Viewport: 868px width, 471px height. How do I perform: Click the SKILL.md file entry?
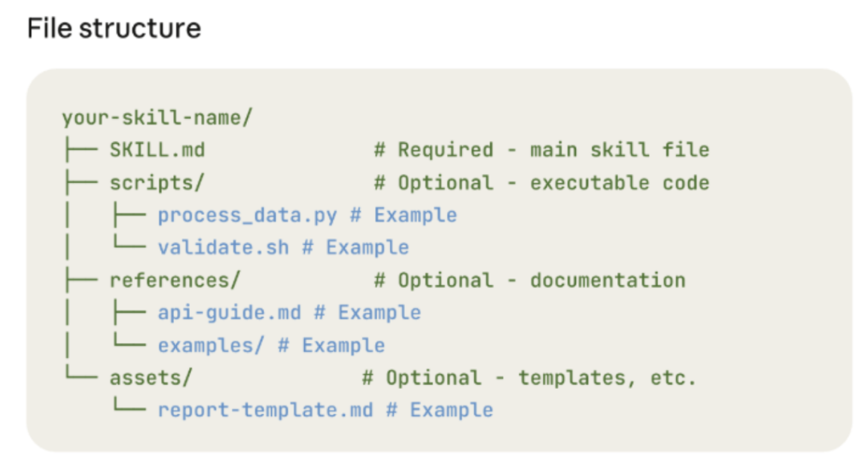tap(157, 150)
